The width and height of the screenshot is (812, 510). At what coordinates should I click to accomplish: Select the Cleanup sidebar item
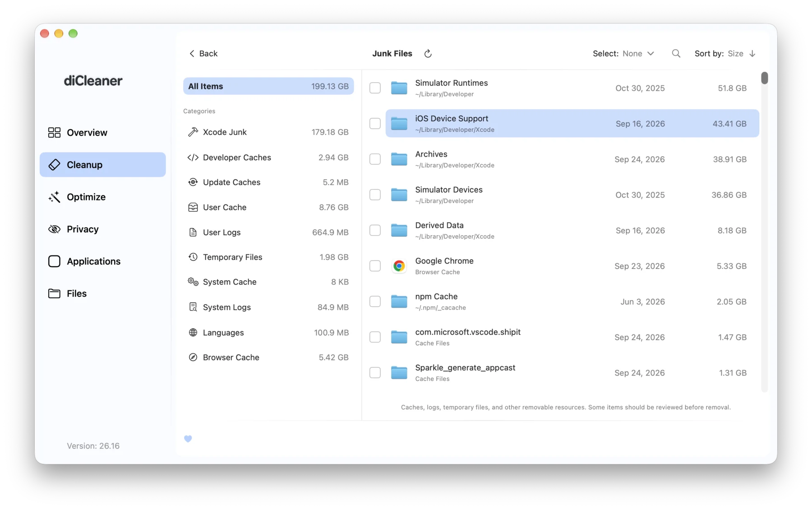(102, 165)
